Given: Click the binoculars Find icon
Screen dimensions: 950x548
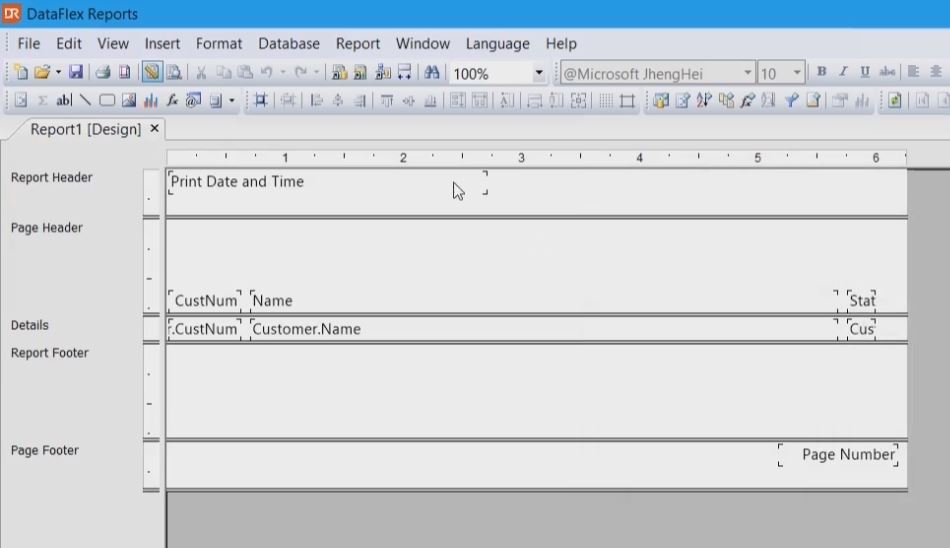Looking at the screenshot, I should pyautogui.click(x=432, y=73).
